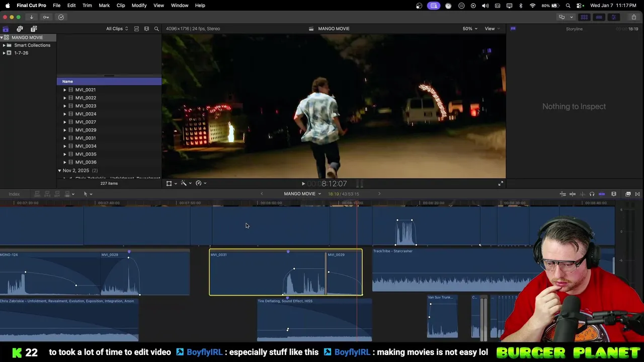
Task: Expand the MVI_0021 clip disclosure triangle
Action: 64,90
